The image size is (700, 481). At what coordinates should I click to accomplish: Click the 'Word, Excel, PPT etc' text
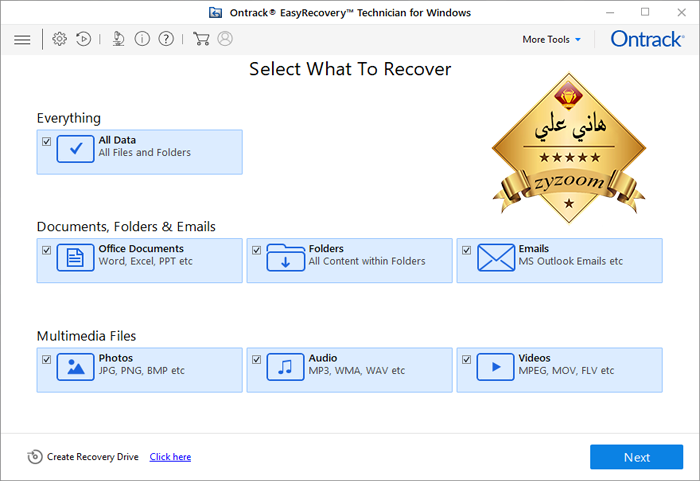[x=146, y=261]
